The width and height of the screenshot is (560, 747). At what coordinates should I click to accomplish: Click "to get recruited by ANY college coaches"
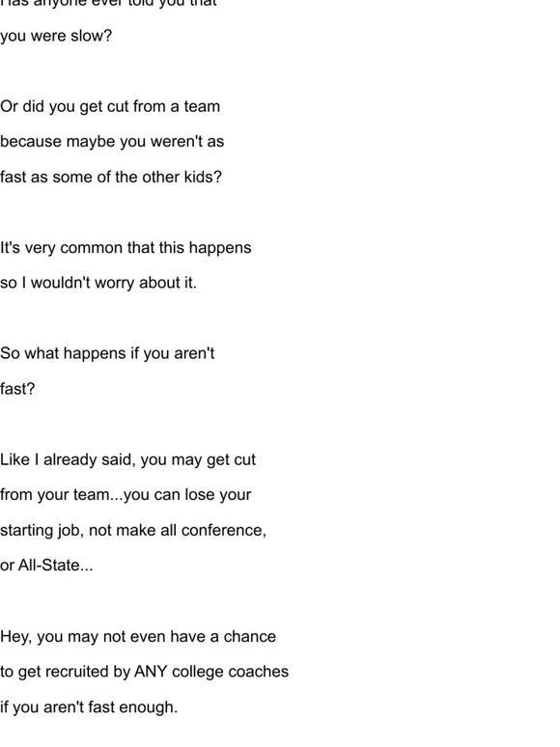145,673
